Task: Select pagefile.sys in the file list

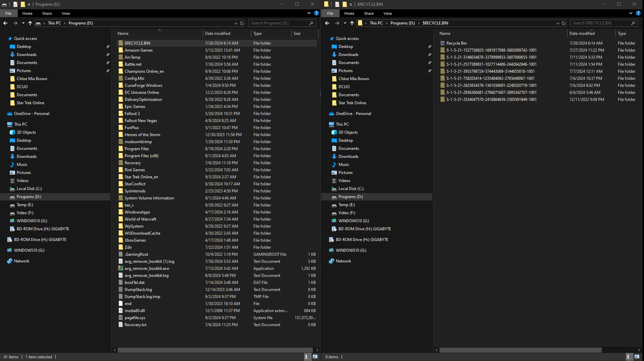Action: coord(135,318)
